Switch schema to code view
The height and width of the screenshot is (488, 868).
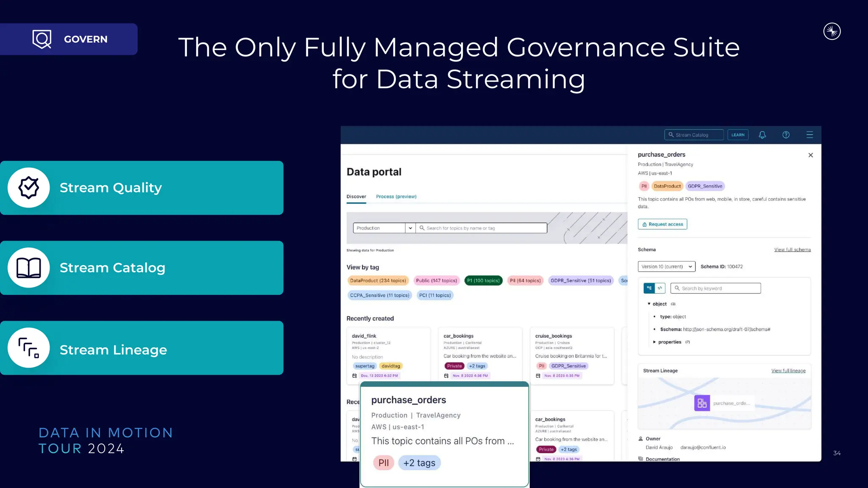click(660, 288)
